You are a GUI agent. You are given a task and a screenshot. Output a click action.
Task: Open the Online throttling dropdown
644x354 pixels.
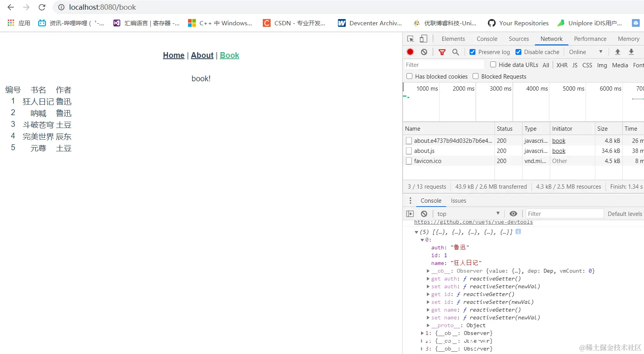(x=586, y=52)
